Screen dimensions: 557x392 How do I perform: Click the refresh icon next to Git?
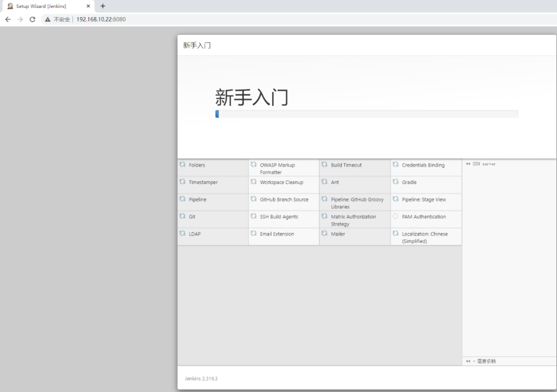coord(183,216)
